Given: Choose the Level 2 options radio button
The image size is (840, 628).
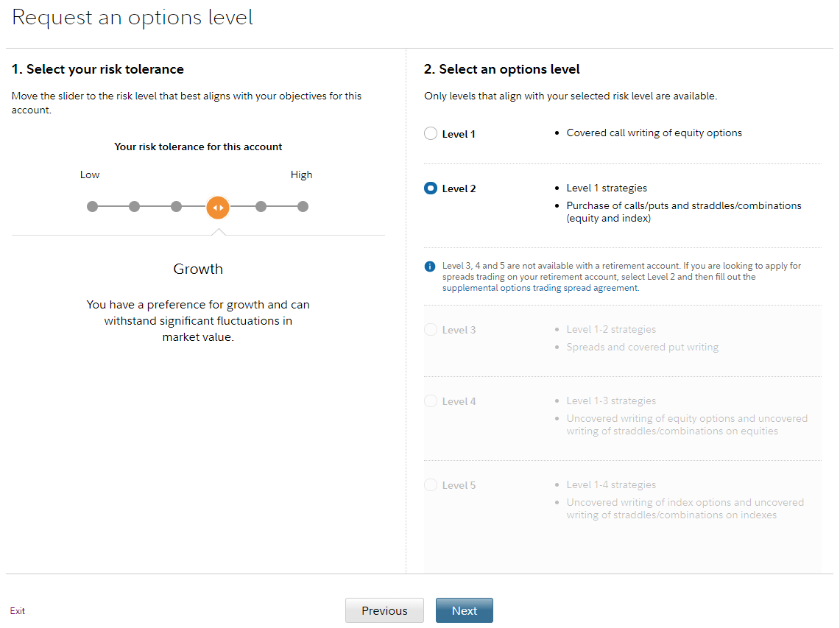Looking at the screenshot, I should coord(431,188).
